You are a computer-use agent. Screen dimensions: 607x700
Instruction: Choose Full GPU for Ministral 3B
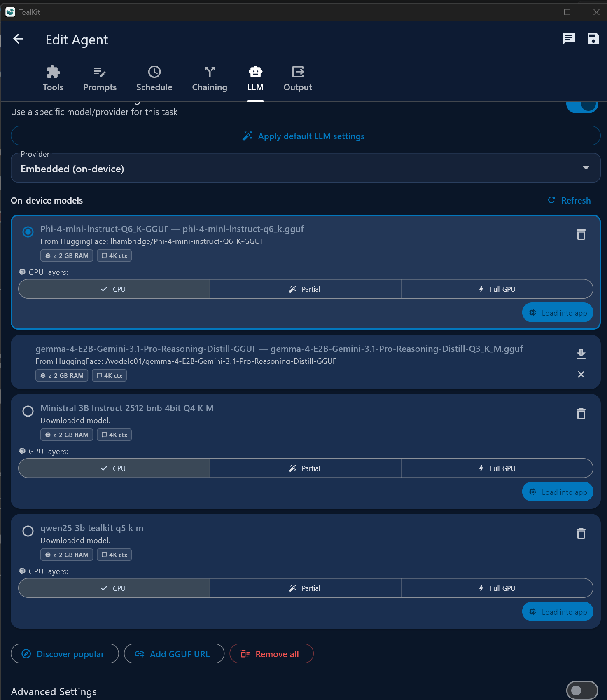pos(497,468)
